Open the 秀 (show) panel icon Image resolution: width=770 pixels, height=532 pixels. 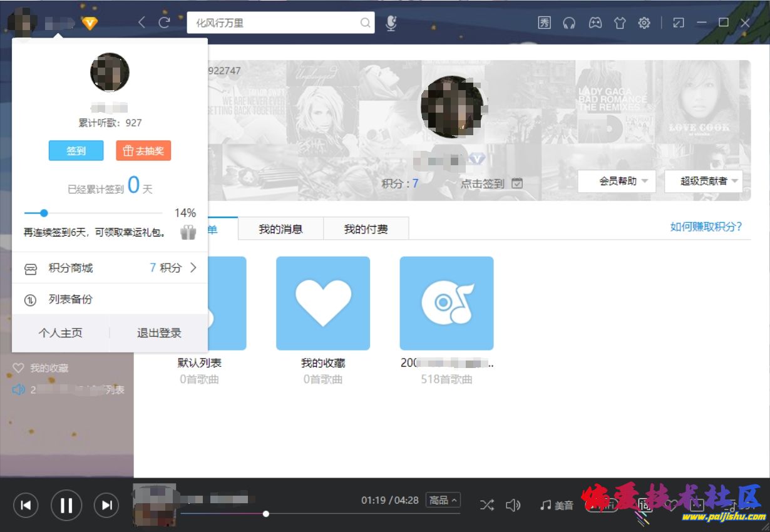(544, 23)
